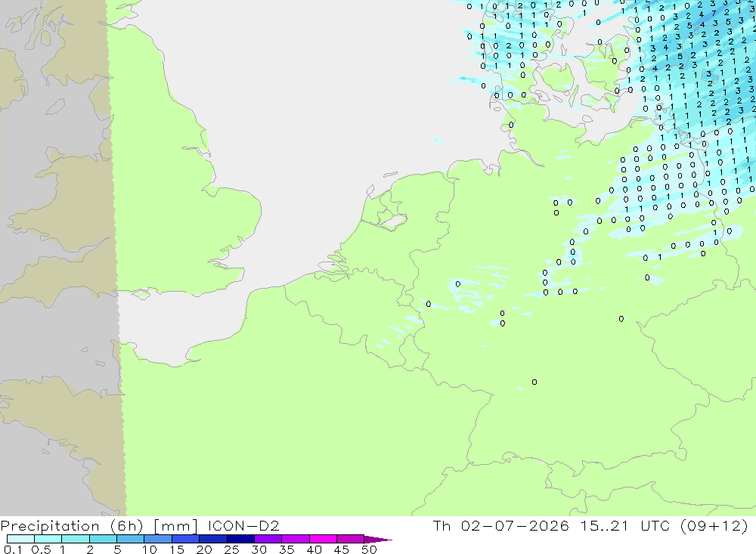Click the '50' legend scale label
Screen dimensions: 756x554
click(369, 549)
